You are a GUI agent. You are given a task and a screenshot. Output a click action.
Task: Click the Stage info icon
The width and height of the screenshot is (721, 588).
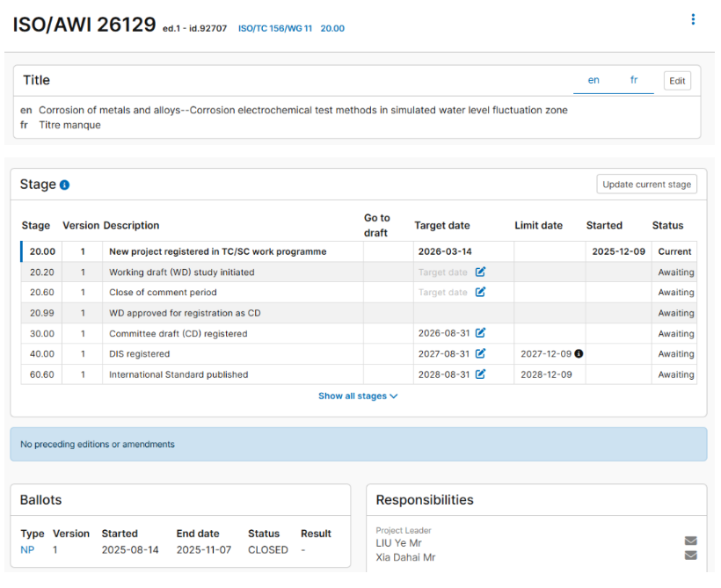click(x=65, y=185)
